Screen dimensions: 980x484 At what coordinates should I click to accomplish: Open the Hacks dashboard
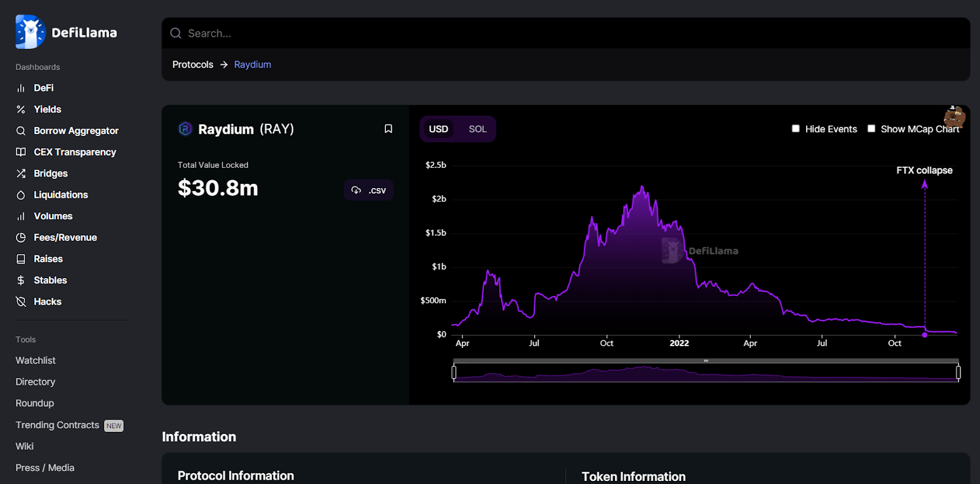click(x=48, y=301)
